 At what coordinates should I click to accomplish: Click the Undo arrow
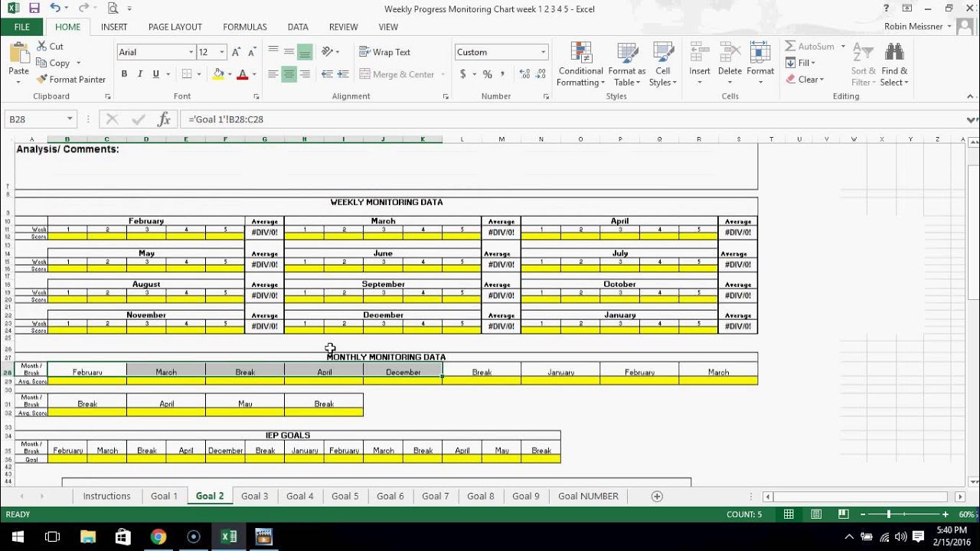click(x=54, y=8)
